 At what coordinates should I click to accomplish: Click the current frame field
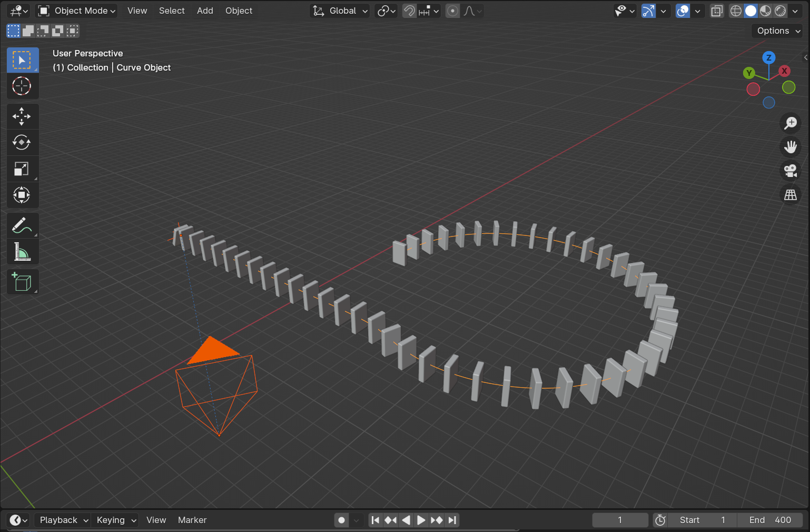620,520
